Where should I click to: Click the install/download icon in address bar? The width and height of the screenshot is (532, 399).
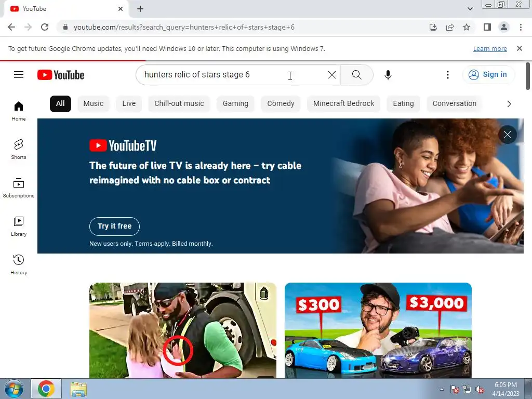pyautogui.click(x=433, y=27)
